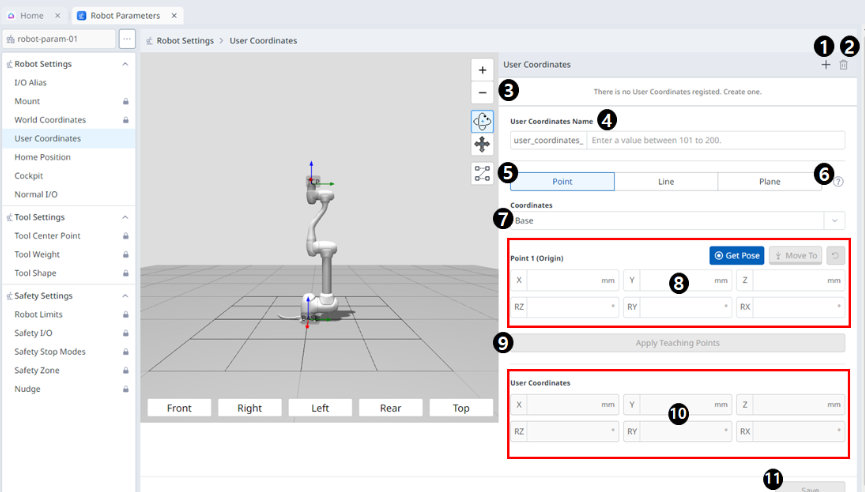Set the viewer to Front view
Screen dimensions: 865x492
pos(179,408)
